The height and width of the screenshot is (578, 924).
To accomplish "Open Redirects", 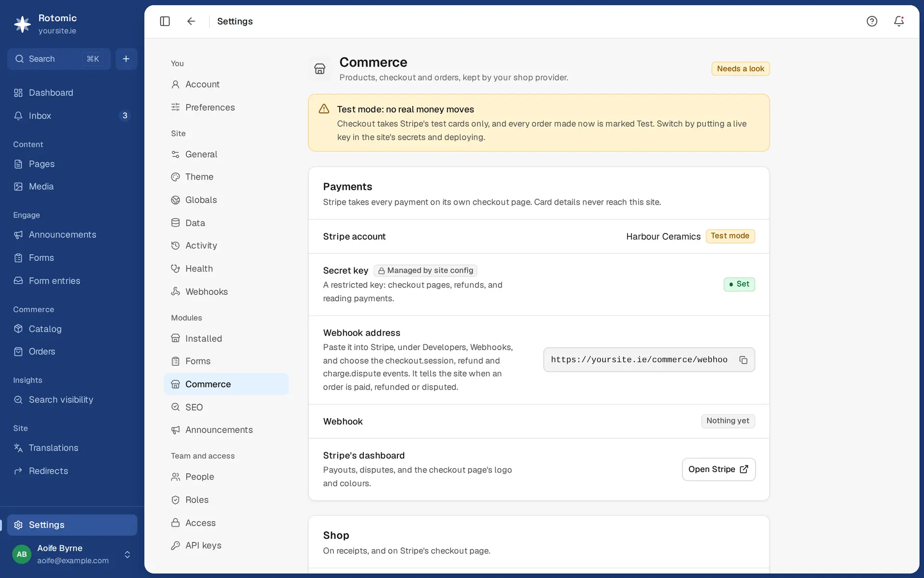I will (72, 471).
